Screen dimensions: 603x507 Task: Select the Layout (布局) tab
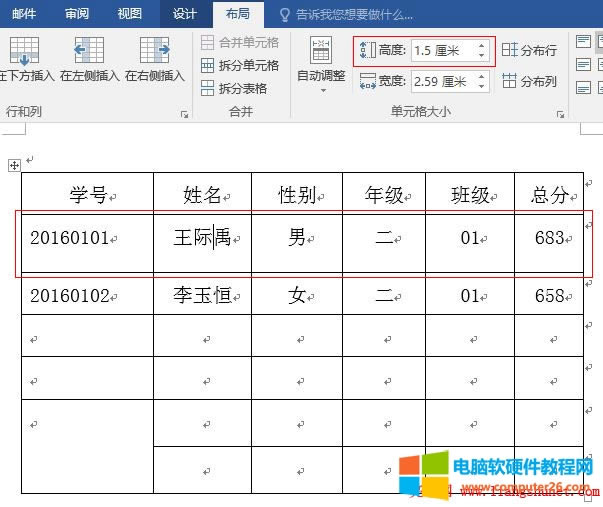[238, 14]
